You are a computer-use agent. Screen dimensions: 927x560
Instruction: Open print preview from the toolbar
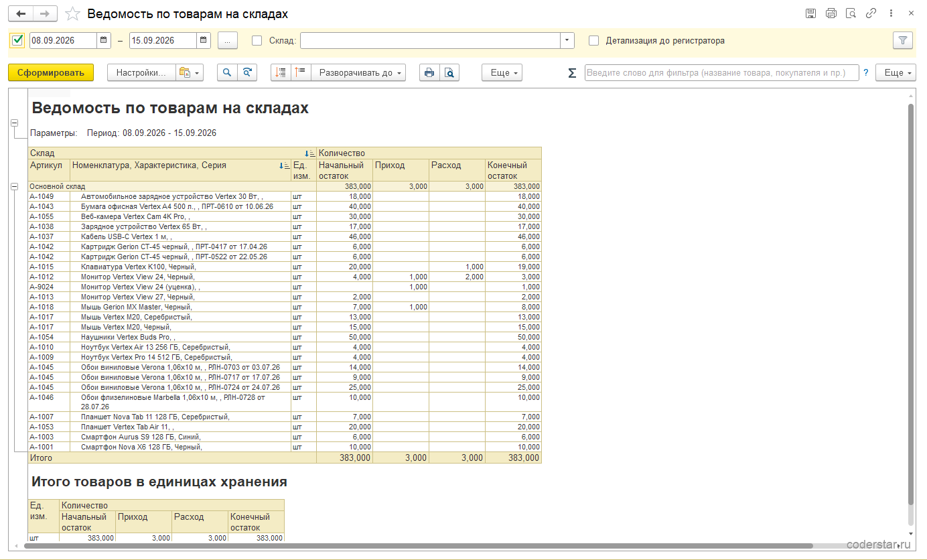(449, 73)
